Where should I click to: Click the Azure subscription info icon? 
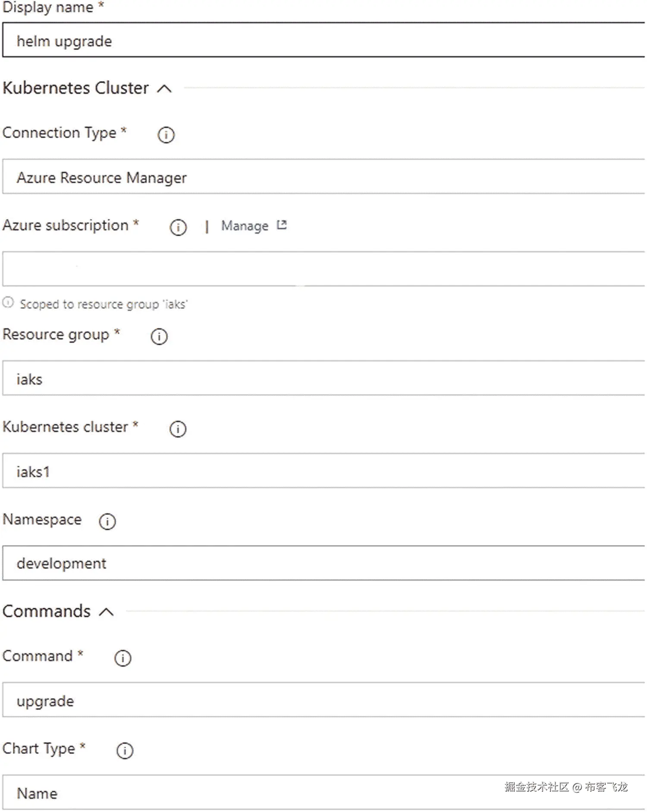pyautogui.click(x=178, y=227)
